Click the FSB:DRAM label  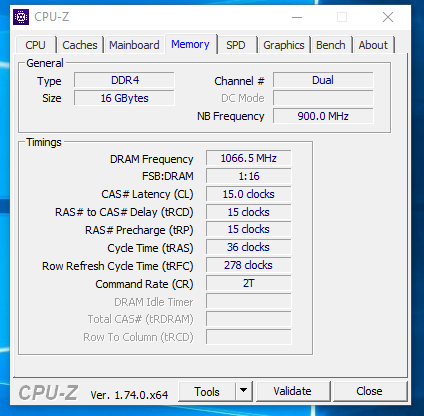tap(168, 176)
